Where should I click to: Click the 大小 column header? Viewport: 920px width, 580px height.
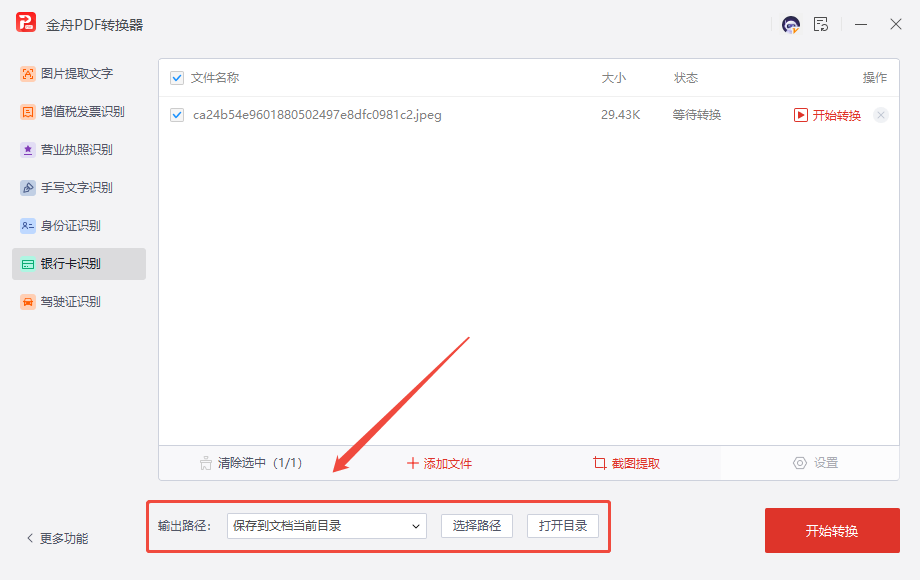point(614,78)
